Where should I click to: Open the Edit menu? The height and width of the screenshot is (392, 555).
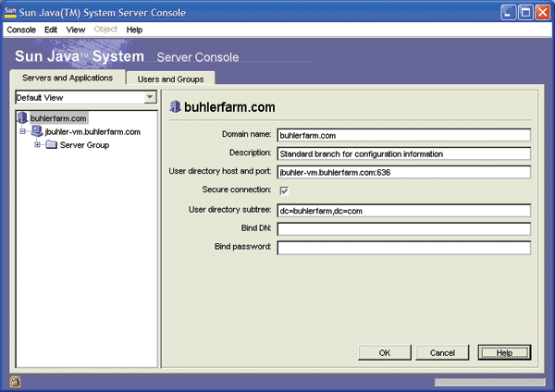pyautogui.click(x=51, y=30)
